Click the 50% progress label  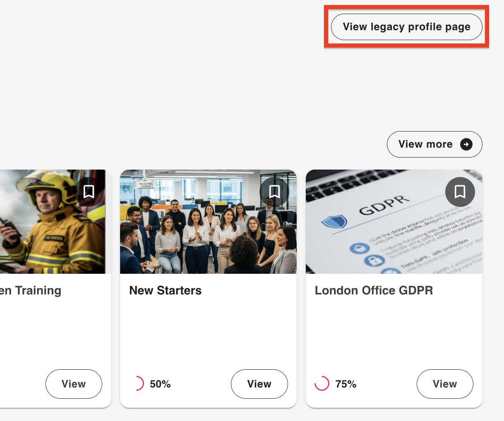click(x=160, y=384)
